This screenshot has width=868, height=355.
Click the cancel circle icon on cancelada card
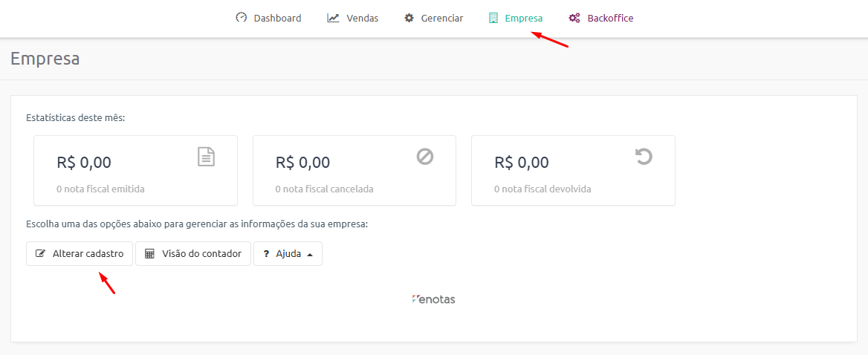[x=424, y=157]
